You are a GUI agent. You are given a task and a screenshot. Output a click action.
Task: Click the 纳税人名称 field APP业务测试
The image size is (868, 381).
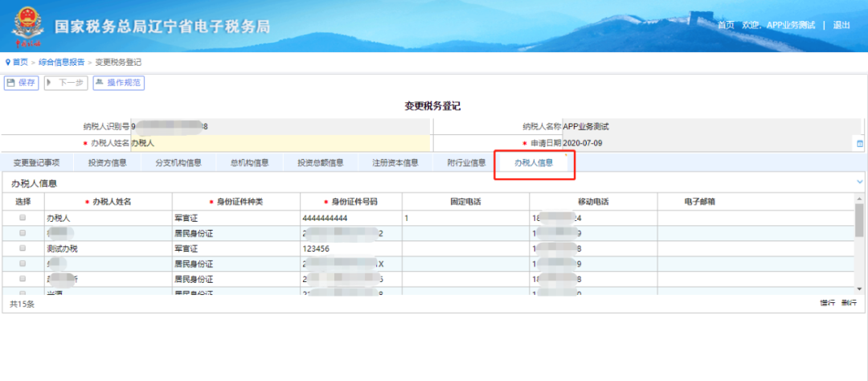[712, 126]
